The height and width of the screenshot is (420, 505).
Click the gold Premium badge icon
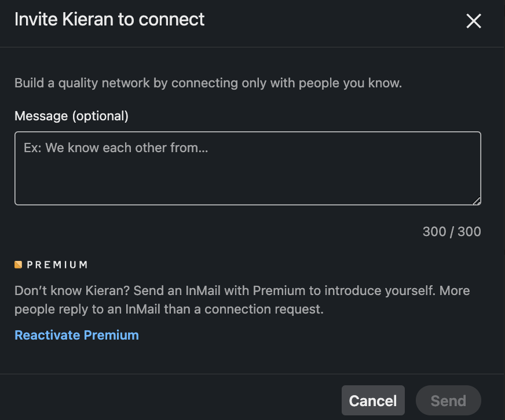tap(19, 264)
